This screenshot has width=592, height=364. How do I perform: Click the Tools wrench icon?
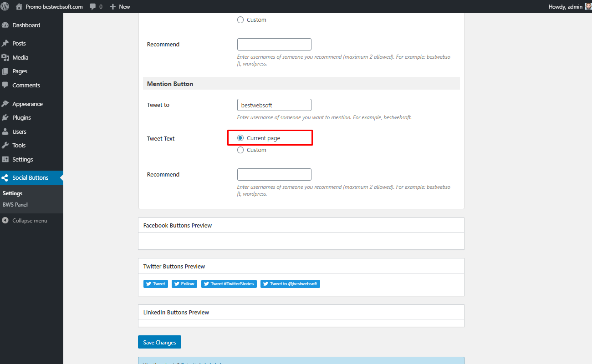coord(5,145)
